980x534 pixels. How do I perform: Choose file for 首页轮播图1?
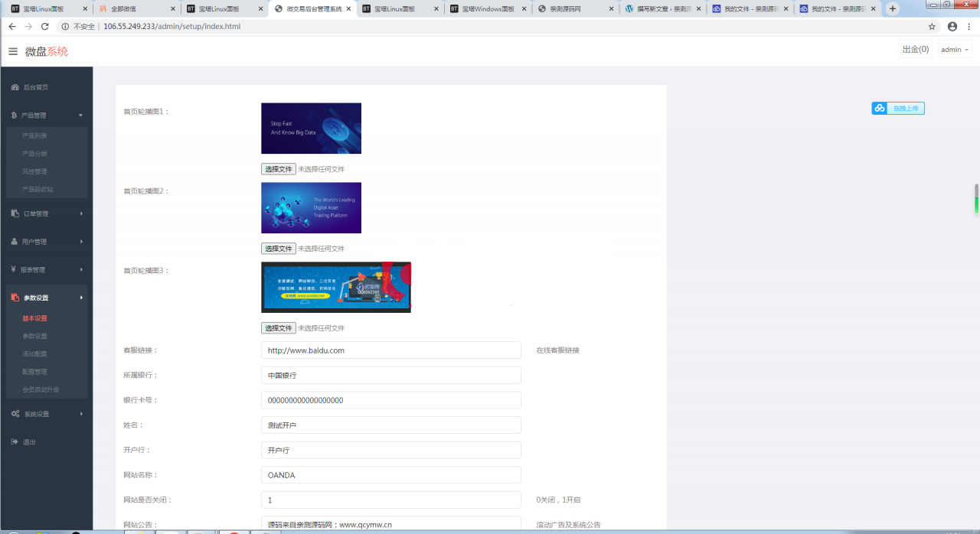tap(278, 169)
